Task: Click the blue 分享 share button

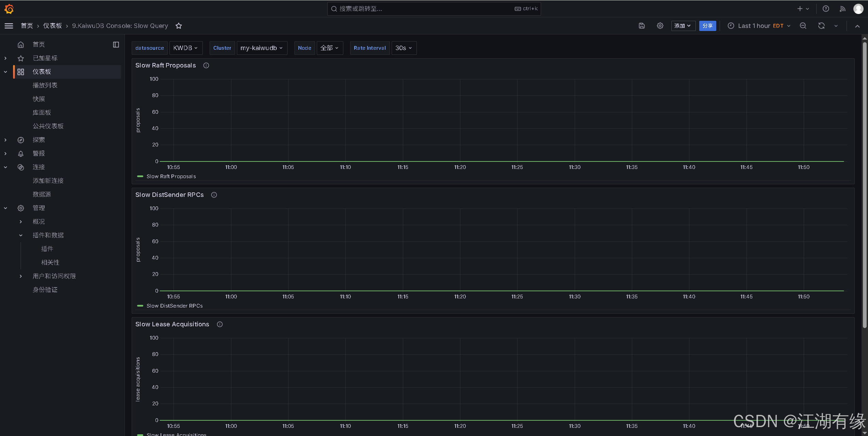Action: (708, 26)
